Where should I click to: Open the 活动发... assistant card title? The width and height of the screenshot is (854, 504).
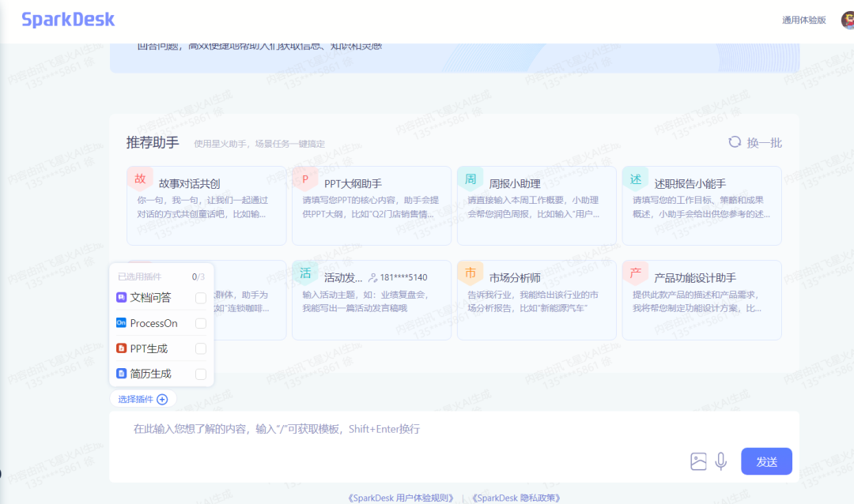[343, 278]
